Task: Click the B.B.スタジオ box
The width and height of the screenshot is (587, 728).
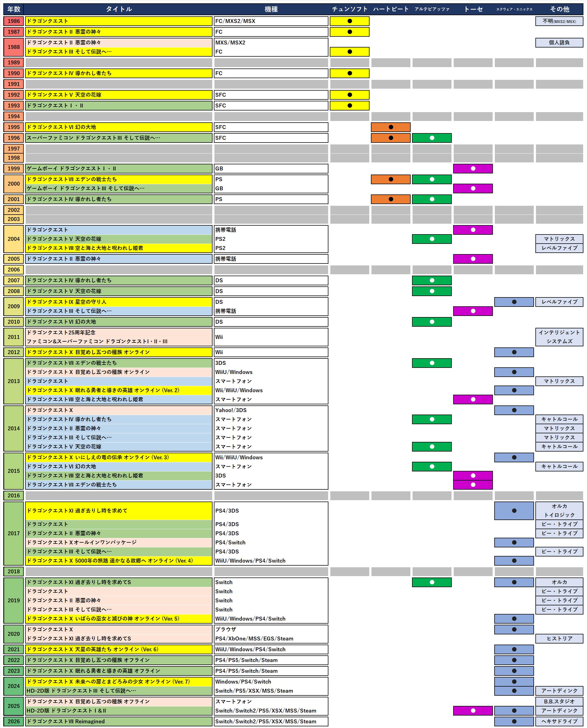Action: click(x=559, y=701)
